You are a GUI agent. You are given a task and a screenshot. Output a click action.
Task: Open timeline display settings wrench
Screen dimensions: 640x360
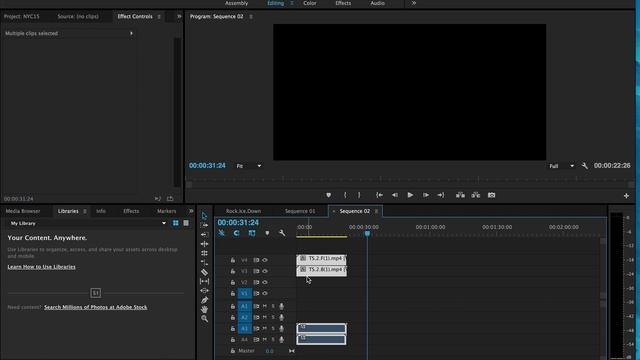click(x=282, y=233)
